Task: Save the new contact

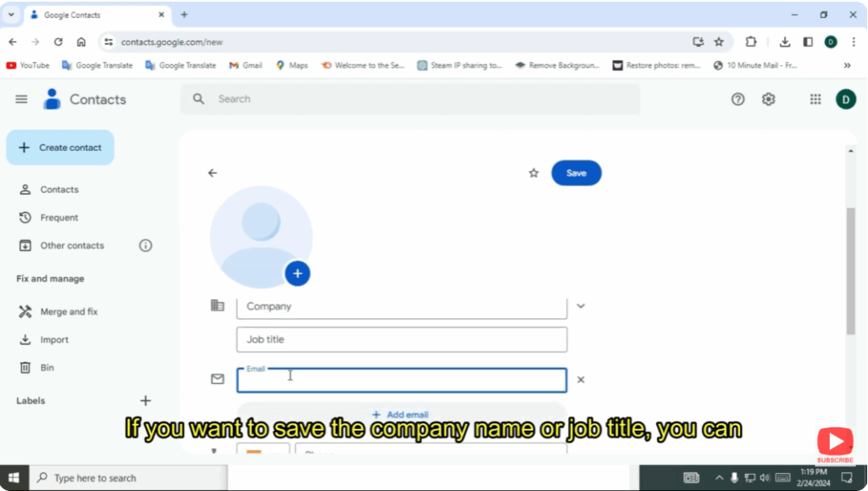Action: [576, 173]
